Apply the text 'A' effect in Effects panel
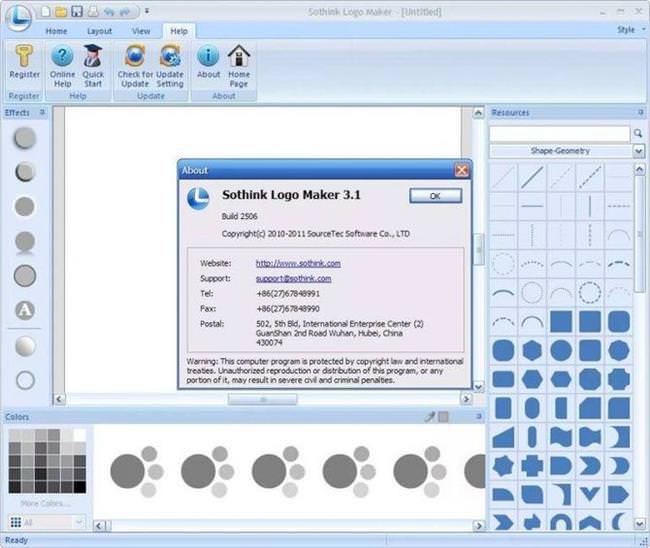The width and height of the screenshot is (650, 548). (x=25, y=310)
